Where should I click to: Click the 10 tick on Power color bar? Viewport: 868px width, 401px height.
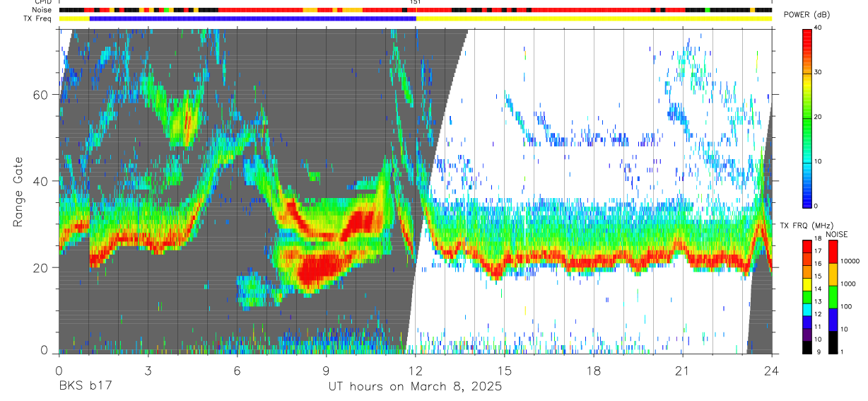coord(819,161)
